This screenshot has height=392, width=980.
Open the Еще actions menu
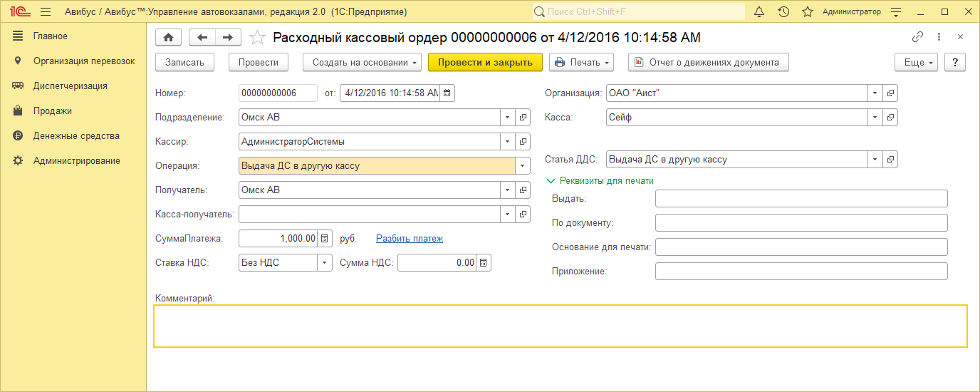click(x=917, y=63)
